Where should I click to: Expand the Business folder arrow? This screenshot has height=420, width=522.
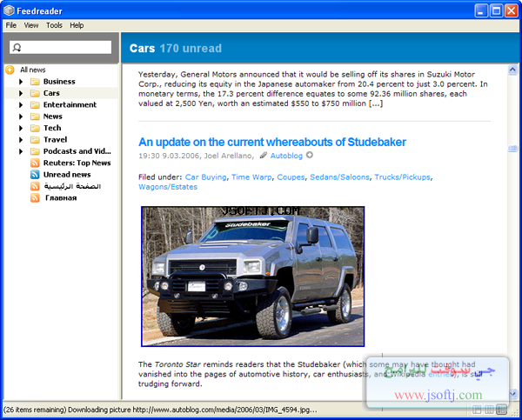pyautogui.click(x=21, y=82)
